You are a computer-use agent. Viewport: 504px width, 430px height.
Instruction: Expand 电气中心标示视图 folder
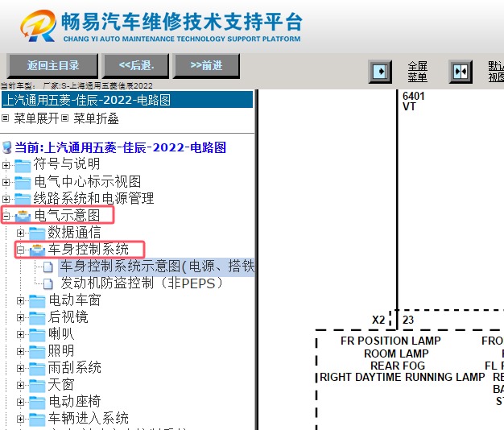(x=6, y=183)
